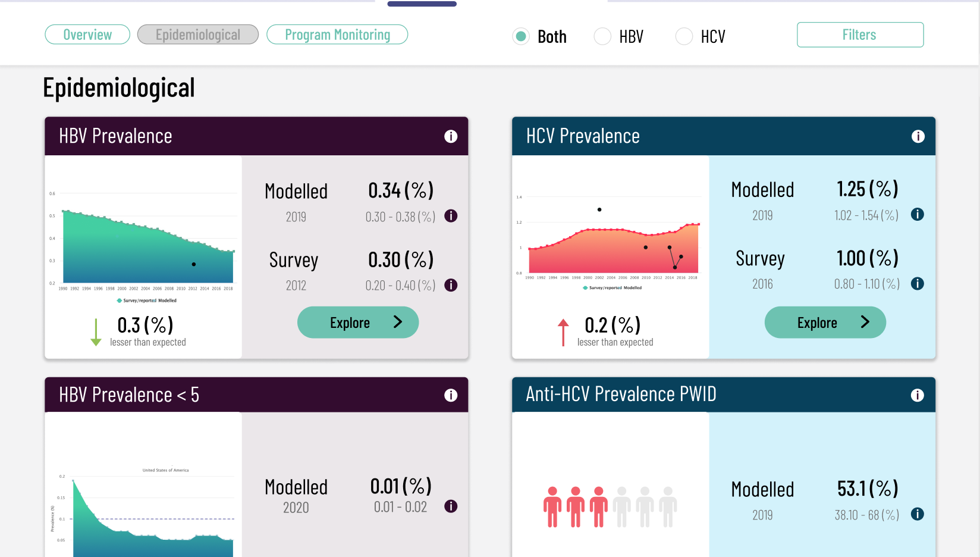Open the Filters panel
The image size is (980, 557).
coord(860,35)
